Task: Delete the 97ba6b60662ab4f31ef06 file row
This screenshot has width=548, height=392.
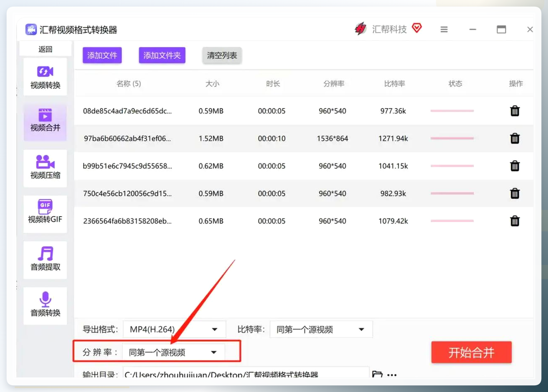Action: click(x=515, y=138)
